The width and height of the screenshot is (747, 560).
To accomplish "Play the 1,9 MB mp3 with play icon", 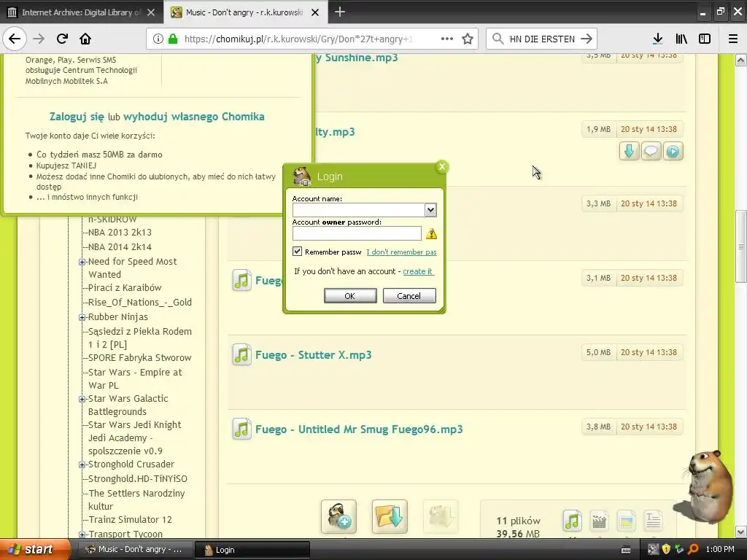I will [x=673, y=152].
